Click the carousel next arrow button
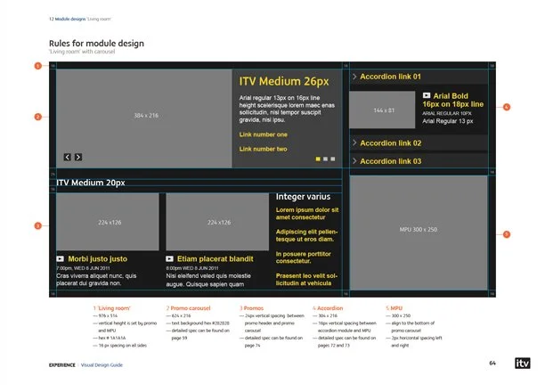The height and width of the screenshot is (392, 545). [78, 157]
